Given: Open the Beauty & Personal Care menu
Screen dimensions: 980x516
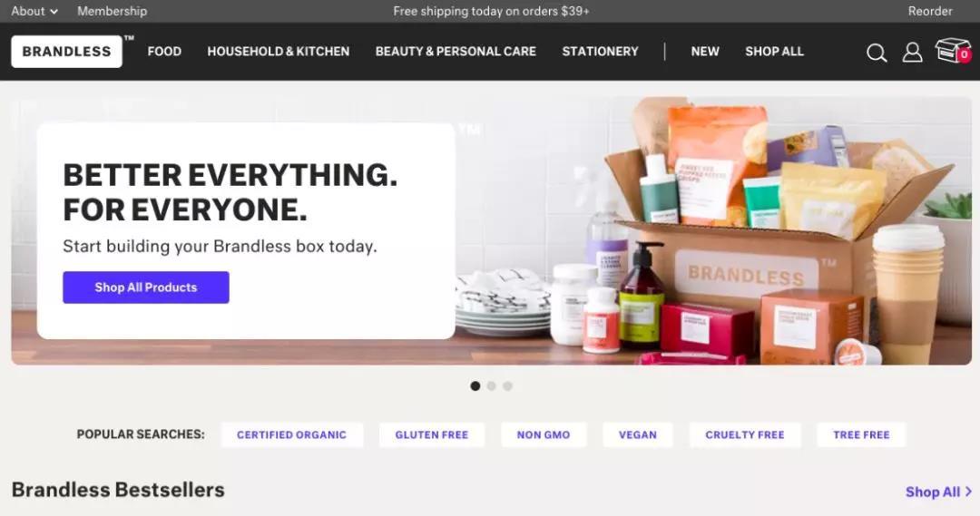Looking at the screenshot, I should pyautogui.click(x=456, y=52).
